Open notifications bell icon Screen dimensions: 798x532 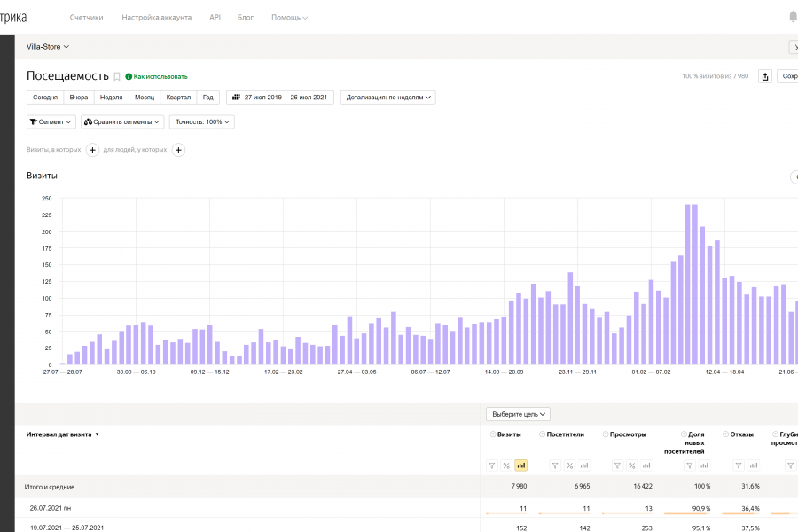point(793,17)
